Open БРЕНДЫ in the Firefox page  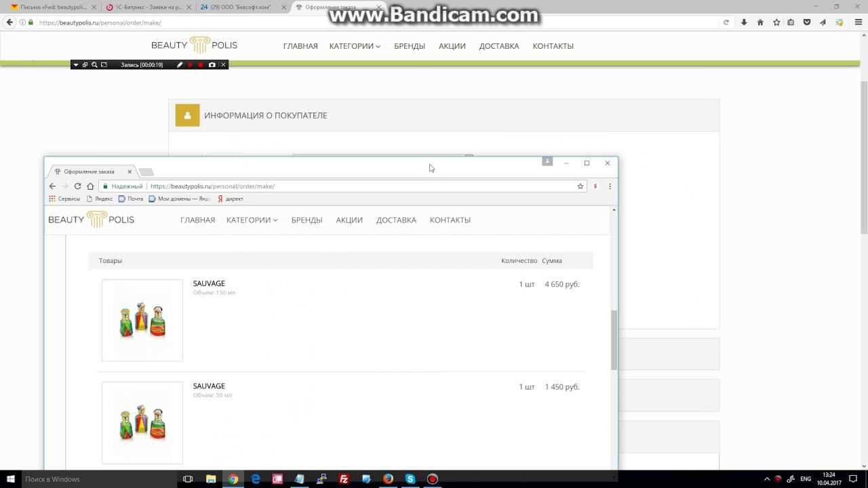(410, 46)
